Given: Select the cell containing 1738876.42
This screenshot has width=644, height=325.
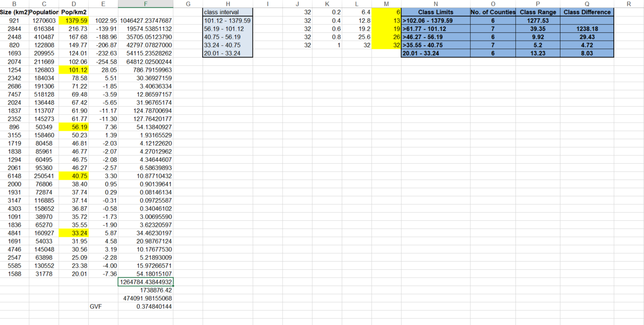Looking at the screenshot, I should coord(146,290).
